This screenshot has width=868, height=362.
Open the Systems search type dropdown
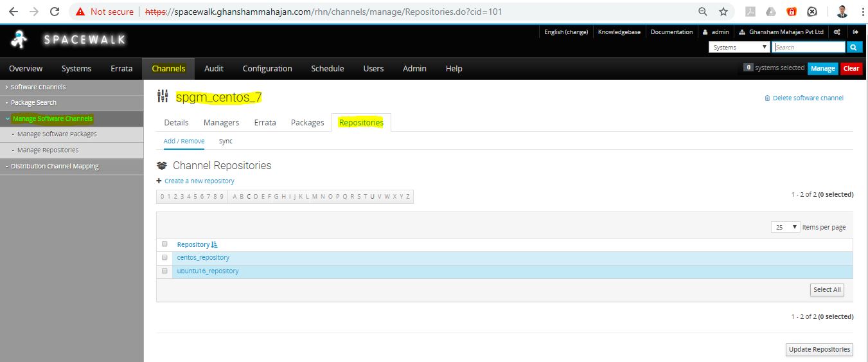(x=739, y=47)
